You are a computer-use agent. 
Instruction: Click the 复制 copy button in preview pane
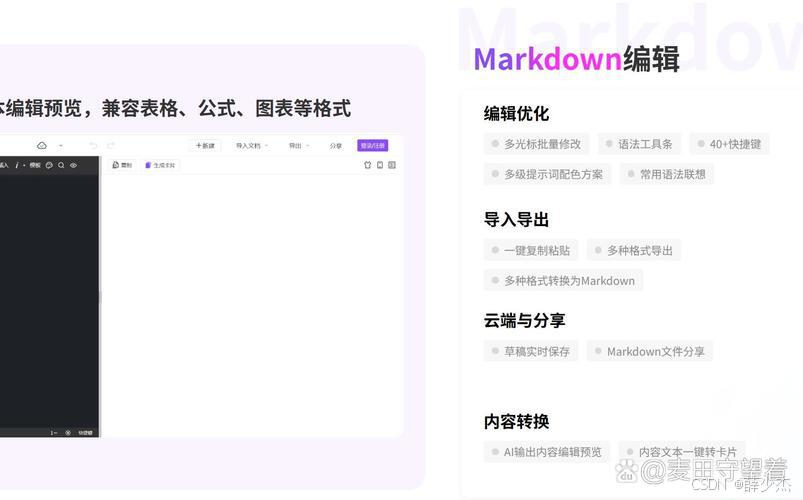click(122, 165)
